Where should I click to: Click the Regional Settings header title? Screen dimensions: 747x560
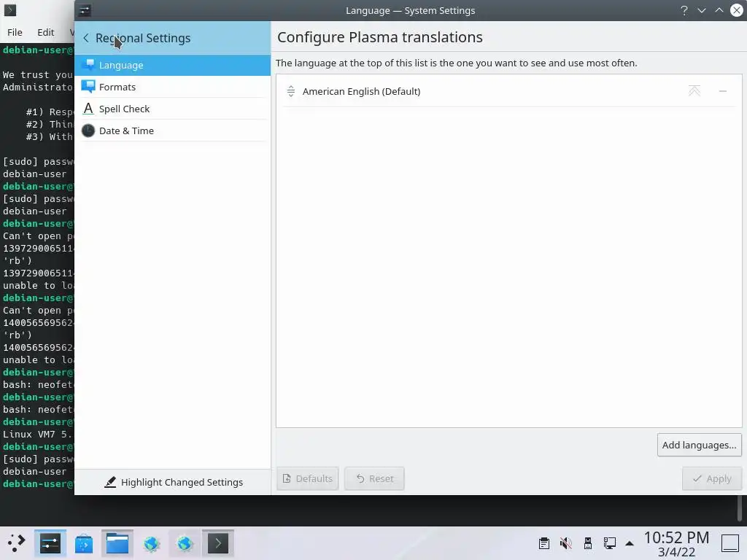[143, 38]
